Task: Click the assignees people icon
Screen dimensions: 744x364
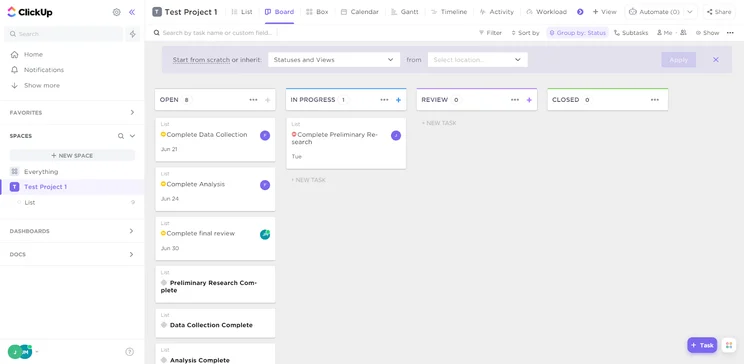Action: point(683,33)
